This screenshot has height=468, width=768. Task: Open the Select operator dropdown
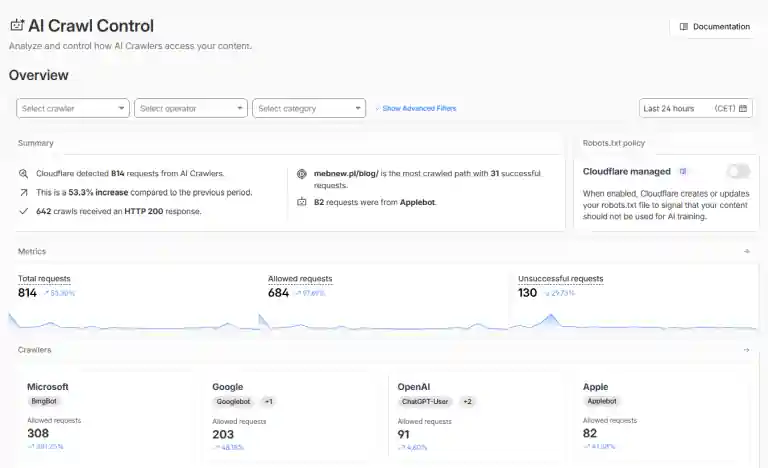coord(191,108)
